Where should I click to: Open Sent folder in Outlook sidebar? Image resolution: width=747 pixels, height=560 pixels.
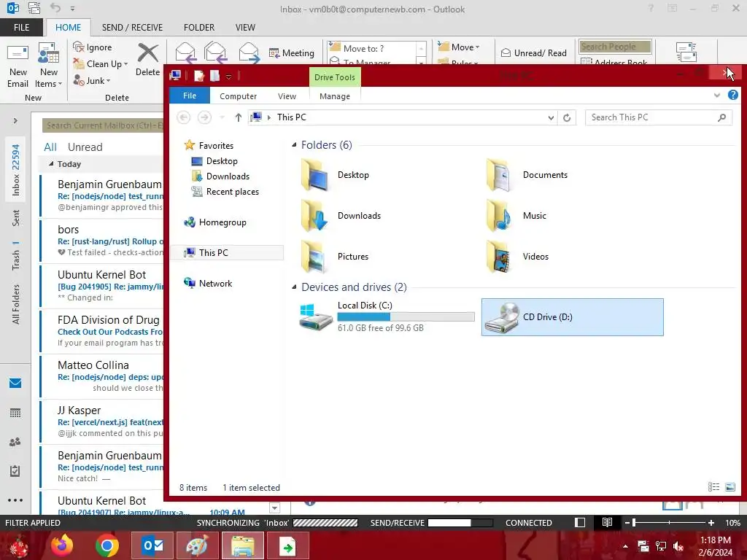(x=16, y=217)
